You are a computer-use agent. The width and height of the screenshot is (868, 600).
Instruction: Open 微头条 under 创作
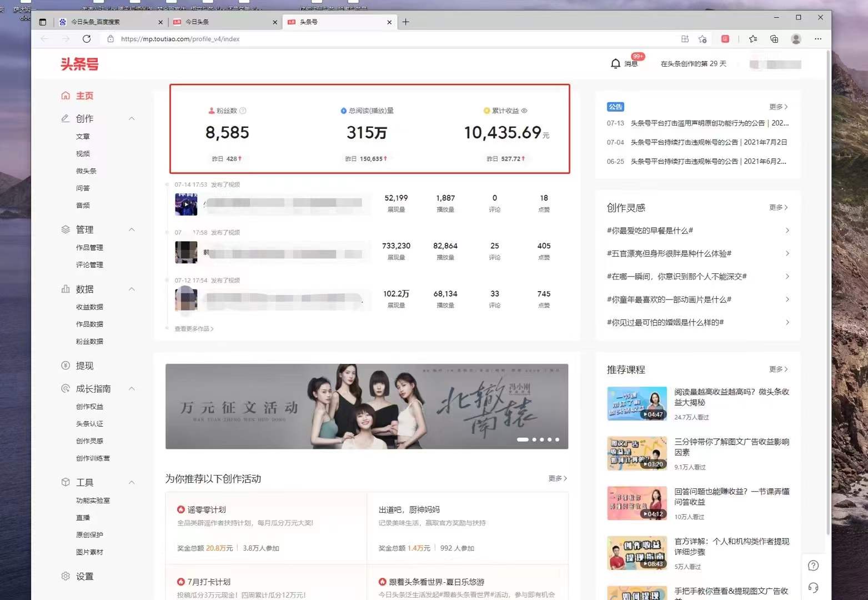click(x=86, y=171)
